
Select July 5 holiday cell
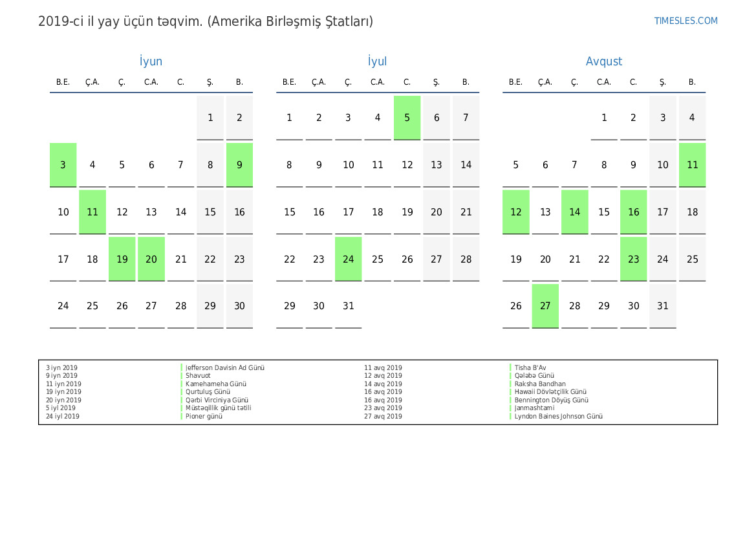407,118
